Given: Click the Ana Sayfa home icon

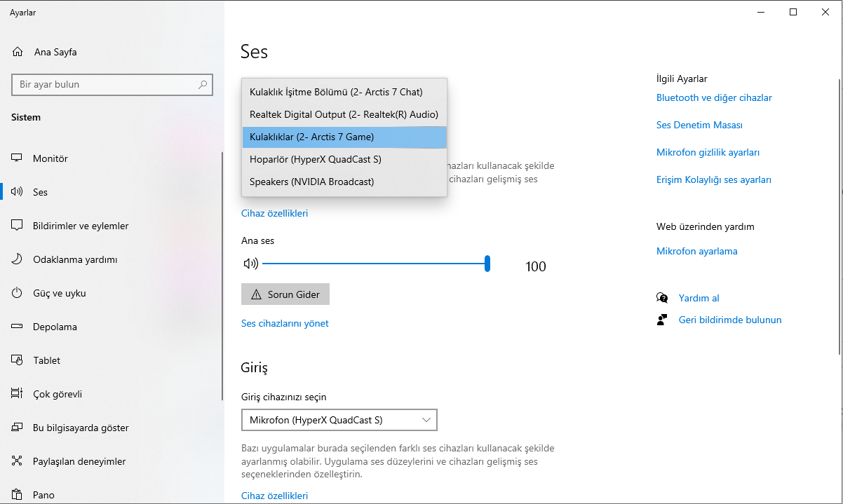Looking at the screenshot, I should coord(18,52).
